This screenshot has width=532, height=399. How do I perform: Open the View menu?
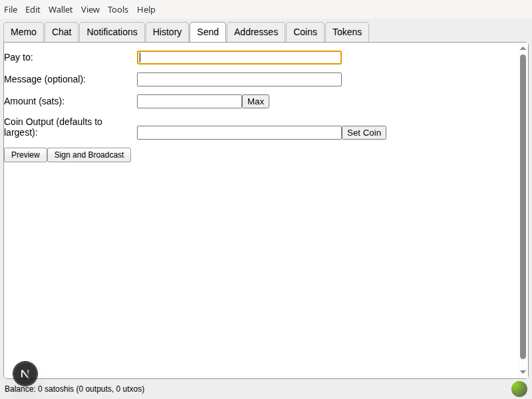point(90,9)
